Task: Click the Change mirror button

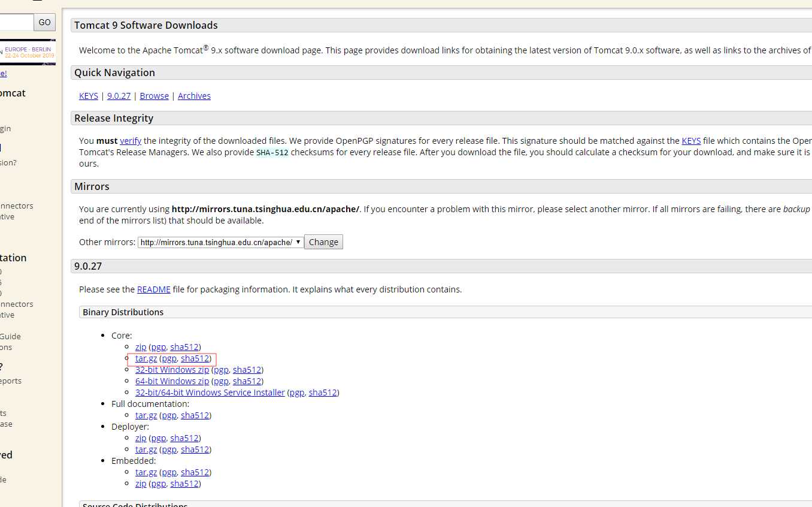Action: click(323, 242)
